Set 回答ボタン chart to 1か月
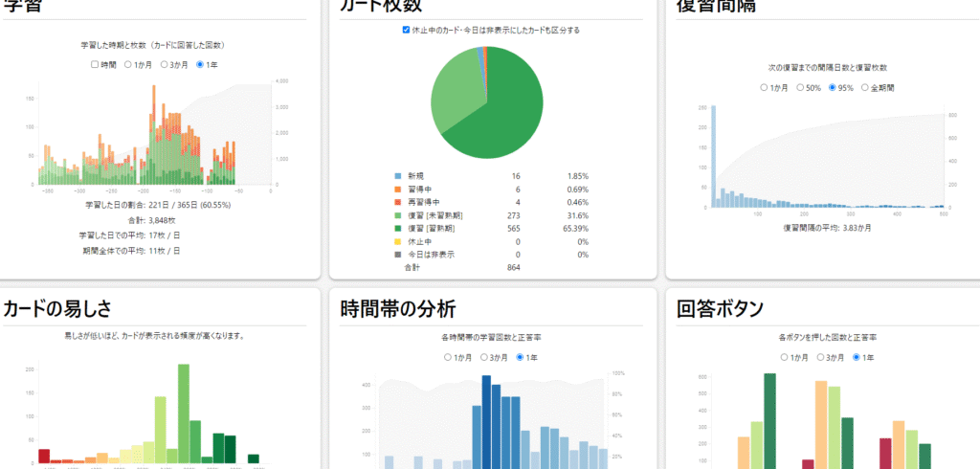 786,357
